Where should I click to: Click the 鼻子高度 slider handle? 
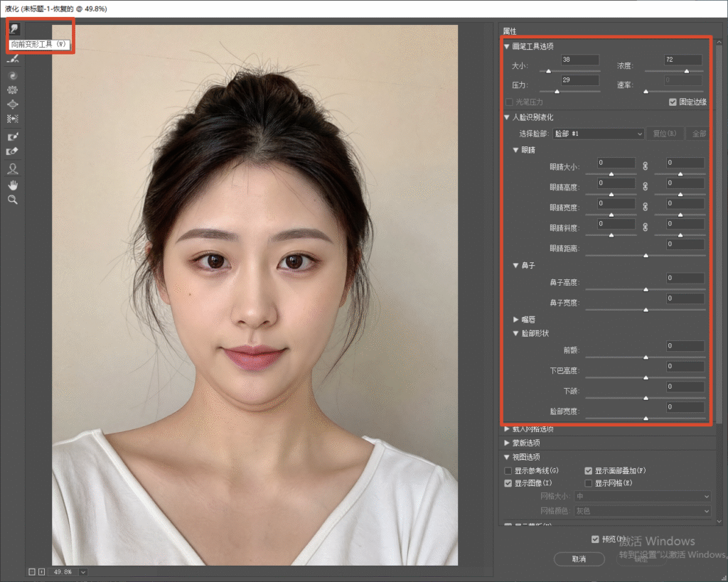(x=646, y=289)
